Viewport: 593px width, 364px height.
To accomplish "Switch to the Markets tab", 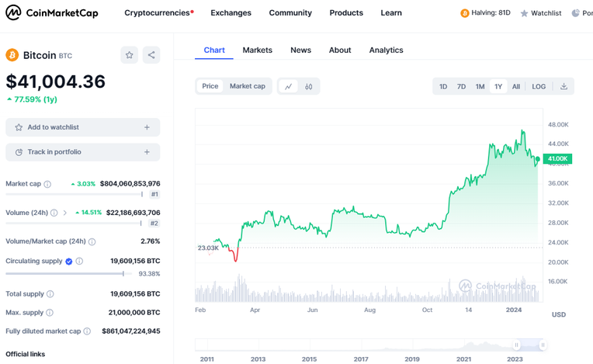I will [257, 50].
